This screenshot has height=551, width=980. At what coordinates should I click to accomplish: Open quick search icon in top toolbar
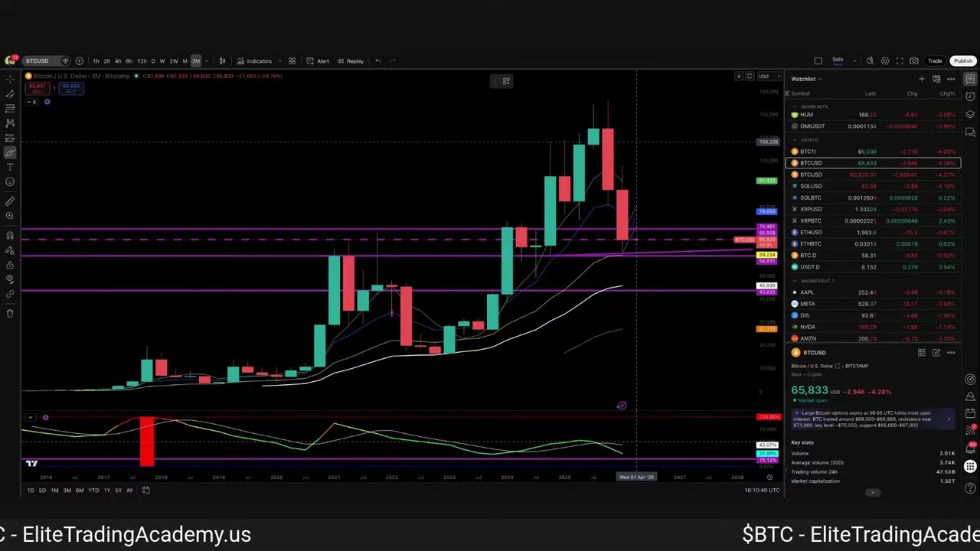(870, 61)
